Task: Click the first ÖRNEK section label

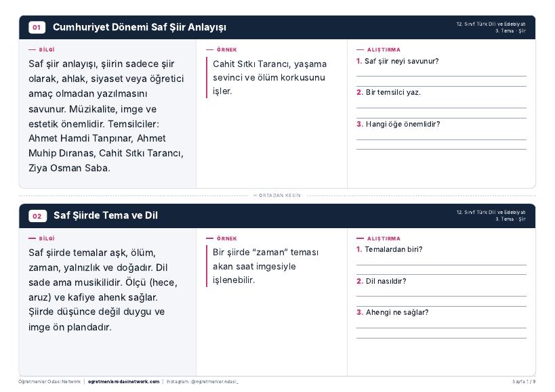Action: 226,50
